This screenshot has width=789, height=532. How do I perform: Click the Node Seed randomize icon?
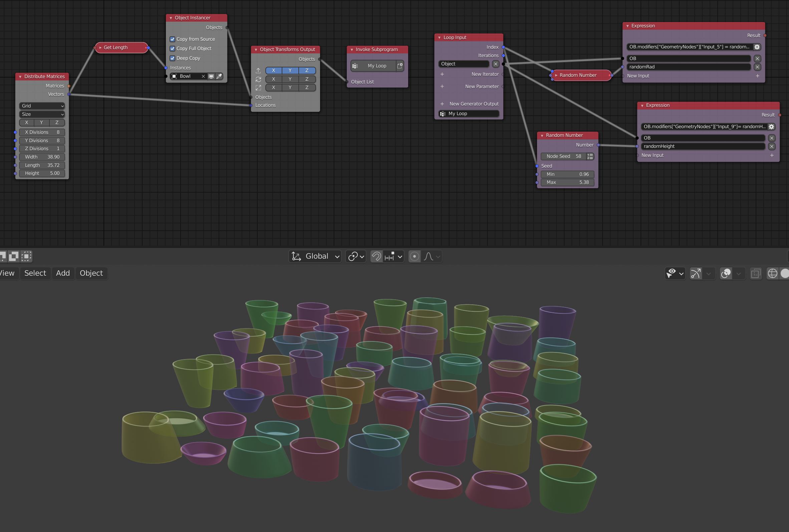pos(590,157)
